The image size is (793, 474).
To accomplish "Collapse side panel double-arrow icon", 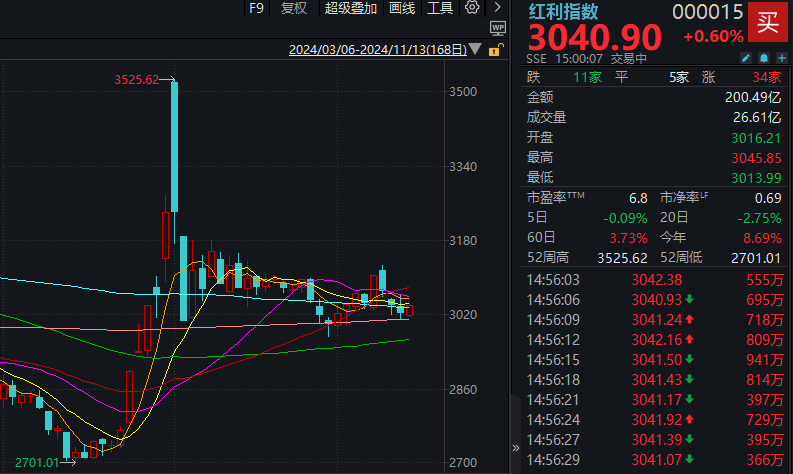I will tap(516, 448).
